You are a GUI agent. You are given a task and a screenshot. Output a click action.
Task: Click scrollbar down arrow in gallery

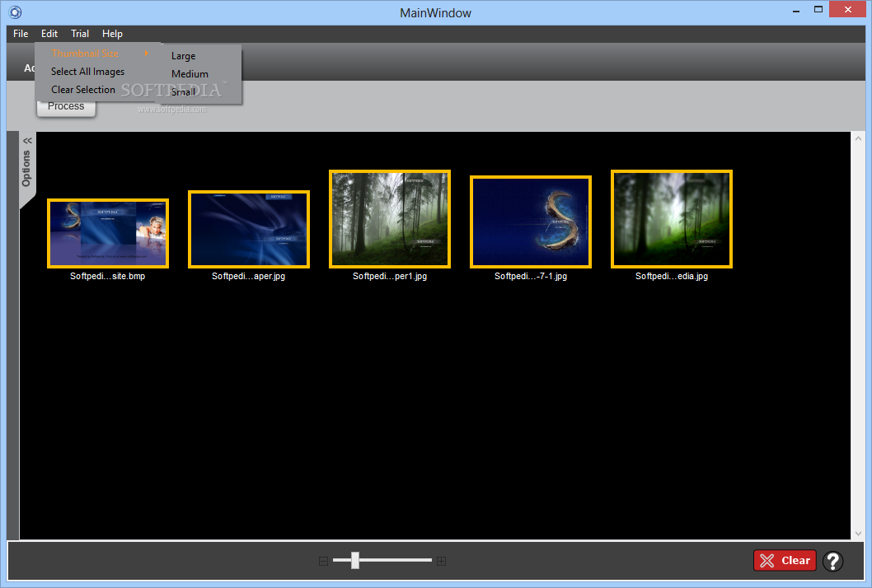(858, 534)
